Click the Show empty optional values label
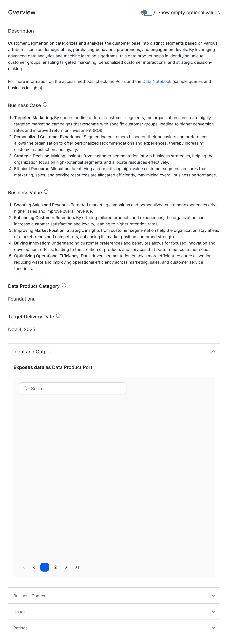 coord(188,13)
